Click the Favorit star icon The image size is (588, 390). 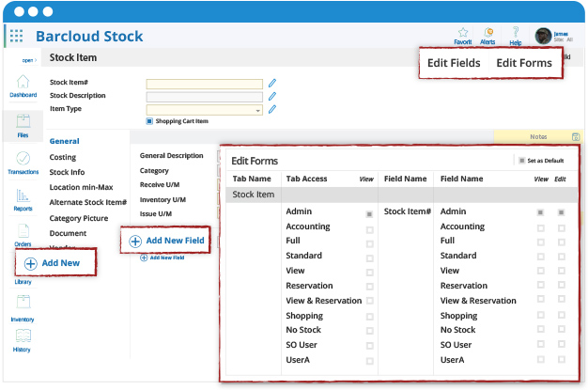(463, 32)
